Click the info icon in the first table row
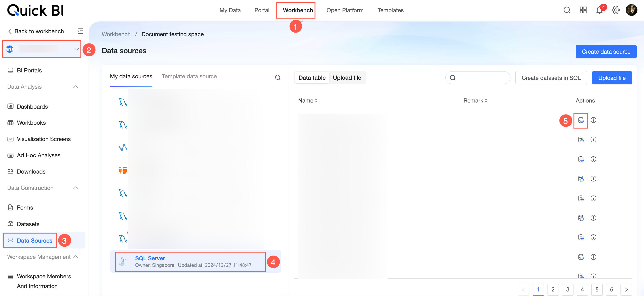 pos(593,120)
